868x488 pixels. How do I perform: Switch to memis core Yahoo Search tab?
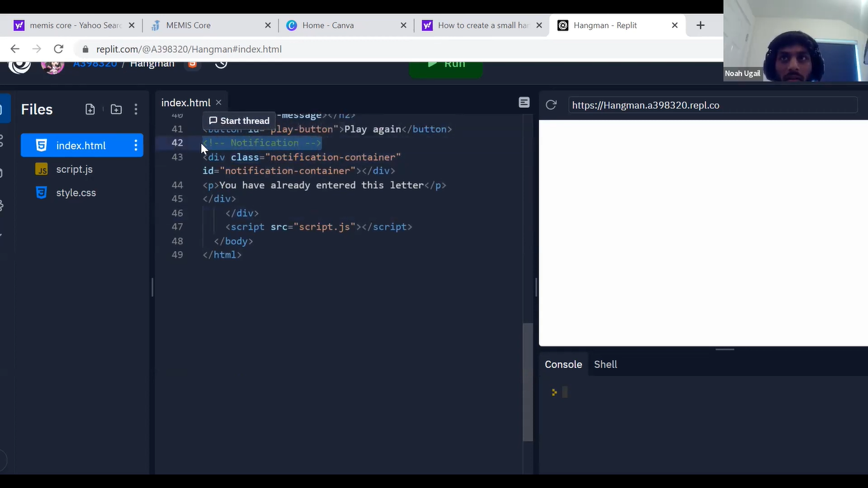coord(75,25)
